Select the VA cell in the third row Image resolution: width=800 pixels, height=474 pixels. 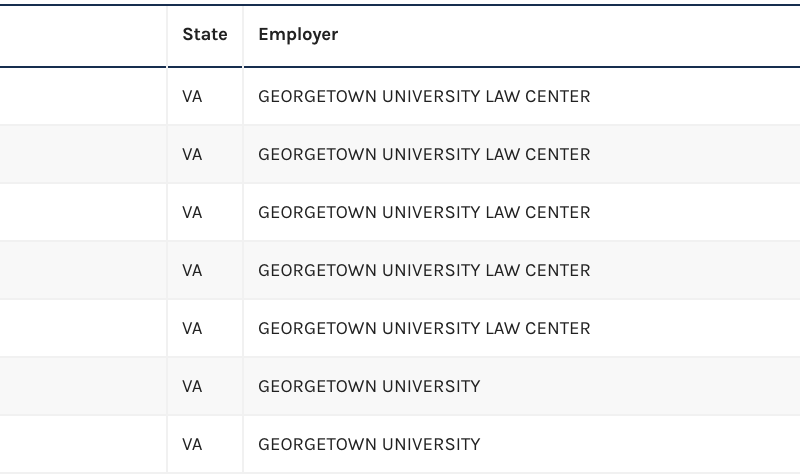pyautogui.click(x=193, y=213)
